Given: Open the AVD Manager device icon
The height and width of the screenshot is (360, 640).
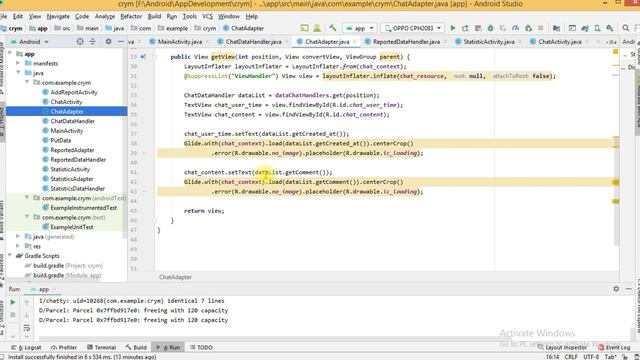Looking at the screenshot, I should click(x=597, y=28).
